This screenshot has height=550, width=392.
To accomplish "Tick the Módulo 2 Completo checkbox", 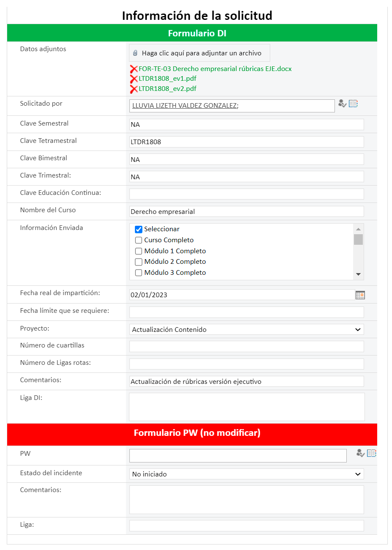I will (x=138, y=262).
